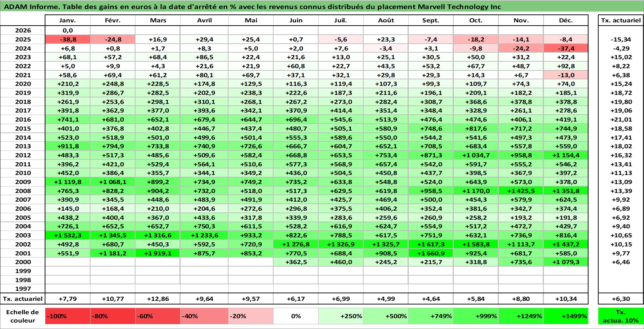Select the +92,8 cell in 2022
The width and height of the screenshot is (644, 329).
pyautogui.click(x=566, y=66)
